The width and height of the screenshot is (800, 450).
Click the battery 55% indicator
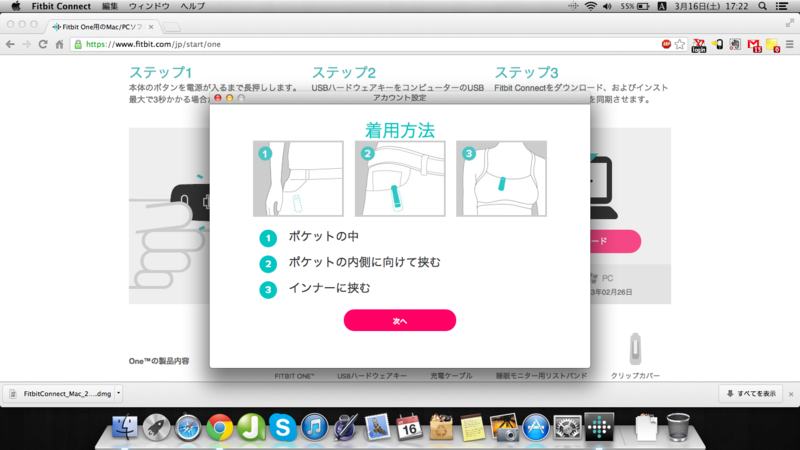click(x=635, y=6)
